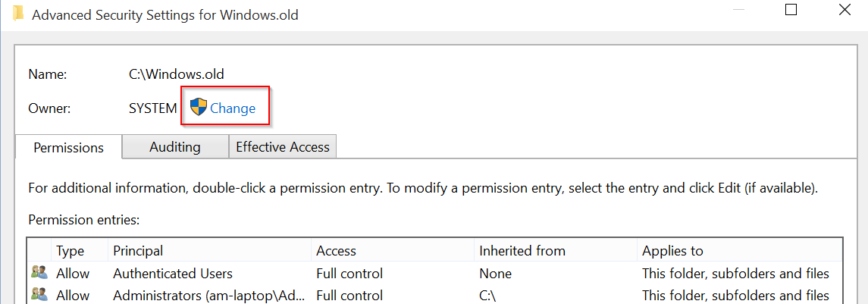This screenshot has width=868, height=304.
Task: Click the UAC shield icon beside Owner
Action: pyautogui.click(x=199, y=108)
